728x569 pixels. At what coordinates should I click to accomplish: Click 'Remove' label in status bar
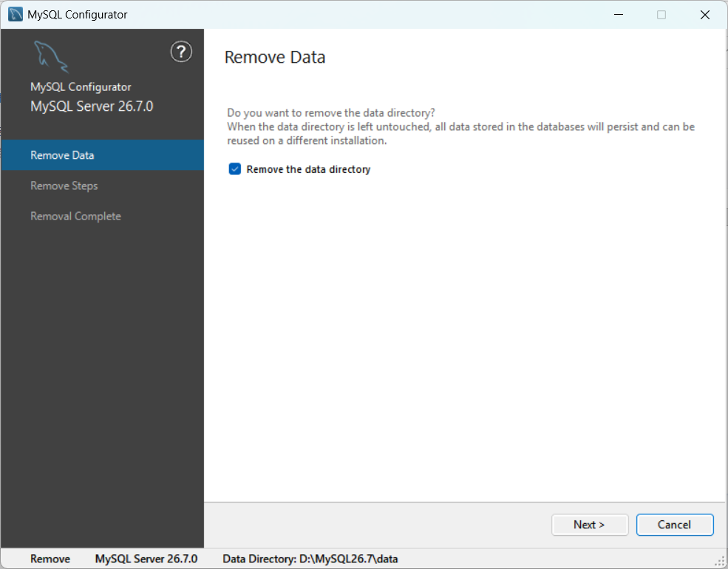click(50, 559)
